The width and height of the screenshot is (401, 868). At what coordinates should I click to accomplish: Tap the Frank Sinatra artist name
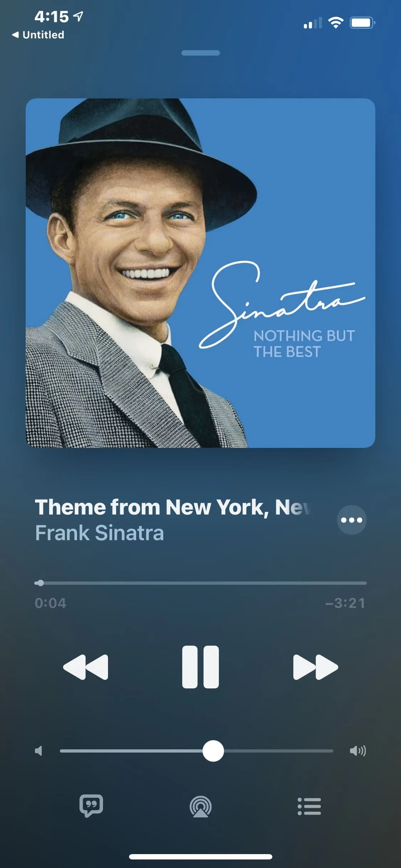[99, 533]
